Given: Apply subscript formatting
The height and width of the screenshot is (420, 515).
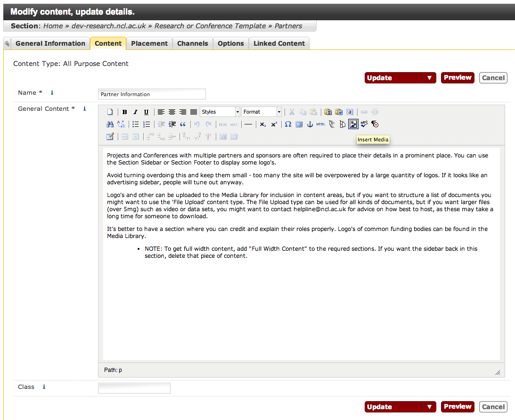Looking at the screenshot, I should click(262, 124).
